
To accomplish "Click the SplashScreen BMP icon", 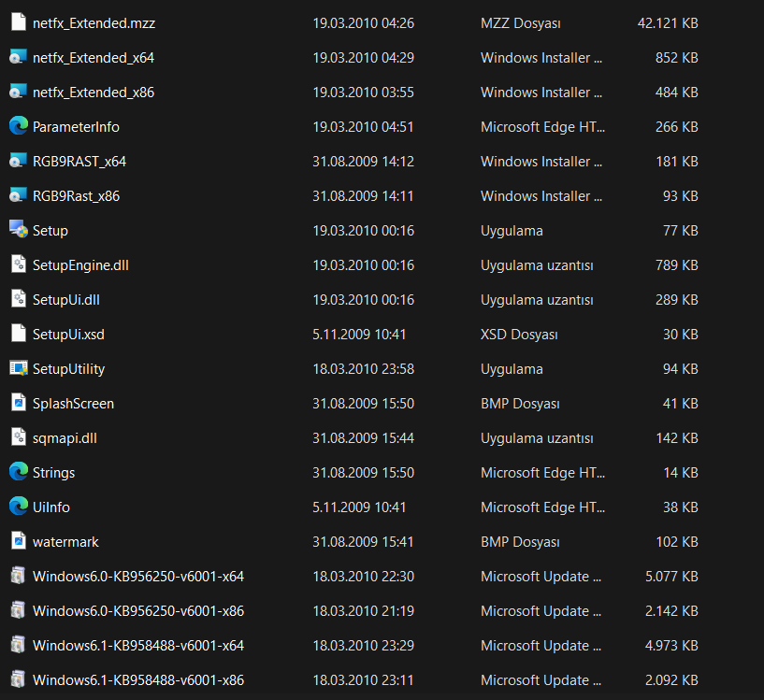I will tap(18, 403).
